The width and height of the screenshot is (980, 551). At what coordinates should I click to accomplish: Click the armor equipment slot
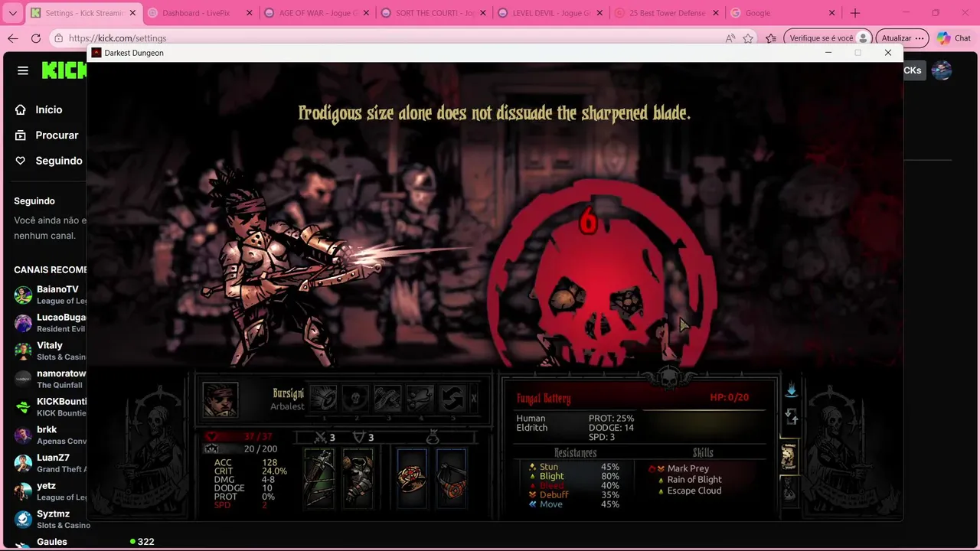pyautogui.click(x=358, y=478)
